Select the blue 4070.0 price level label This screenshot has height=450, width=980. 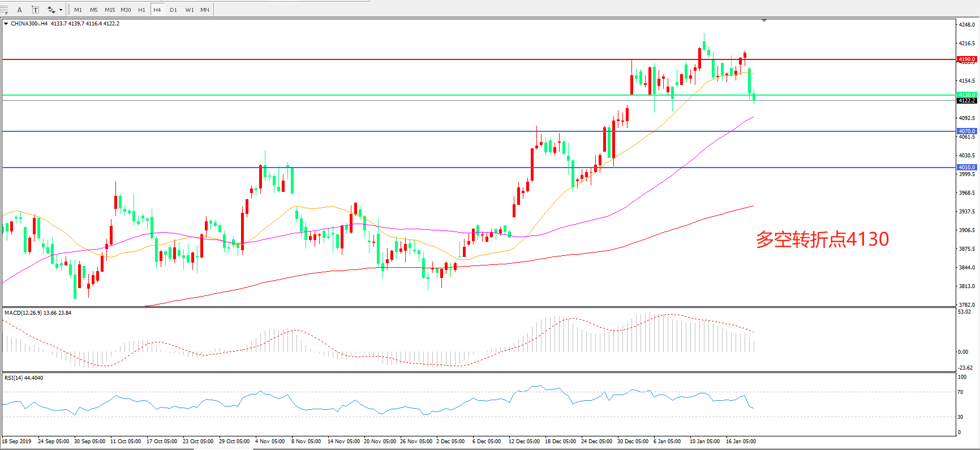[x=966, y=131]
